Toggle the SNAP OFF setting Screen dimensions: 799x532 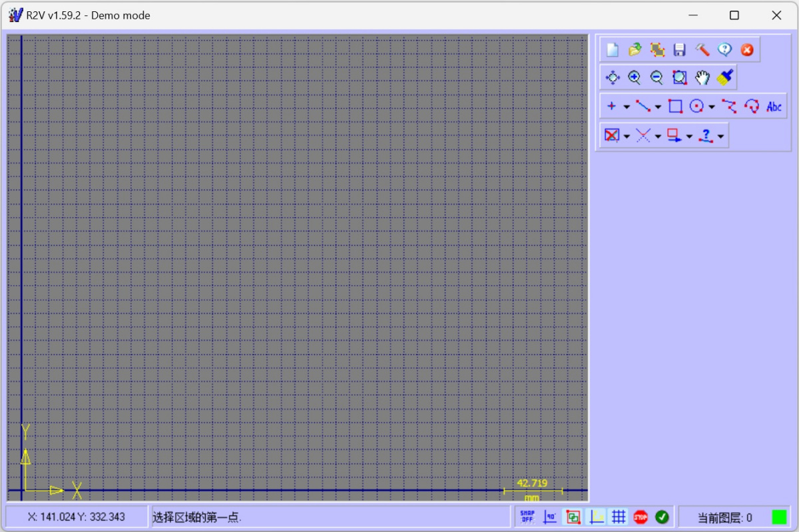pos(527,517)
